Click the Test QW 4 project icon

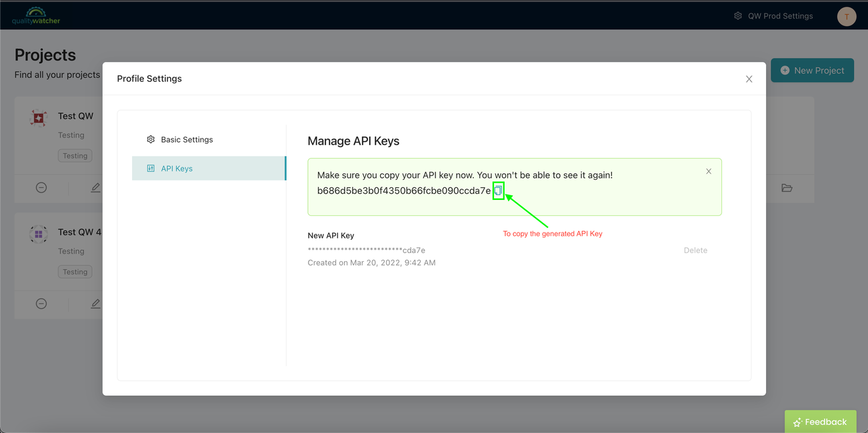coord(39,234)
